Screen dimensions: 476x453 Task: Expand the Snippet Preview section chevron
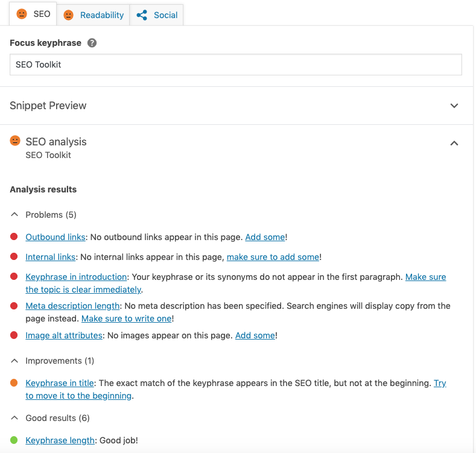point(454,106)
